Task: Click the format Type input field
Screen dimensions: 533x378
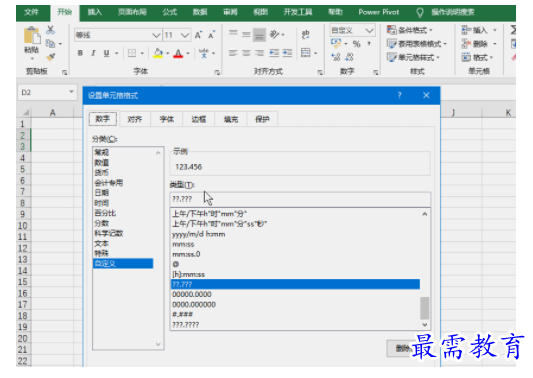Action: click(300, 199)
